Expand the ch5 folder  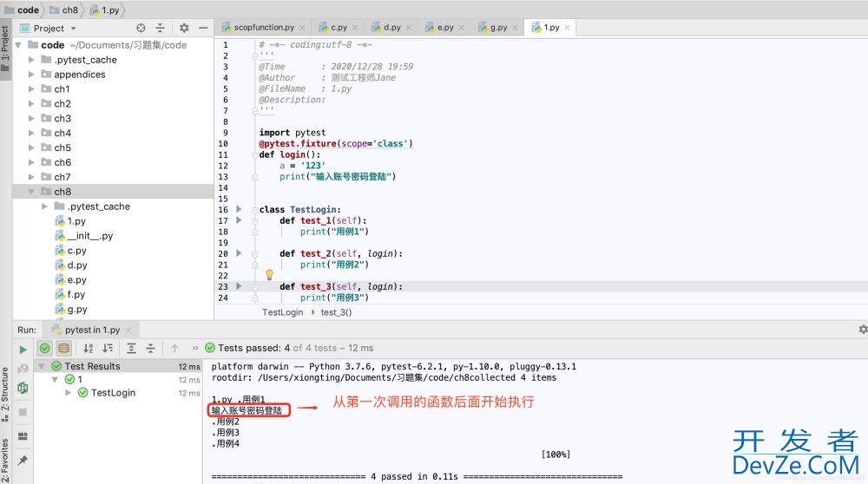(x=31, y=147)
